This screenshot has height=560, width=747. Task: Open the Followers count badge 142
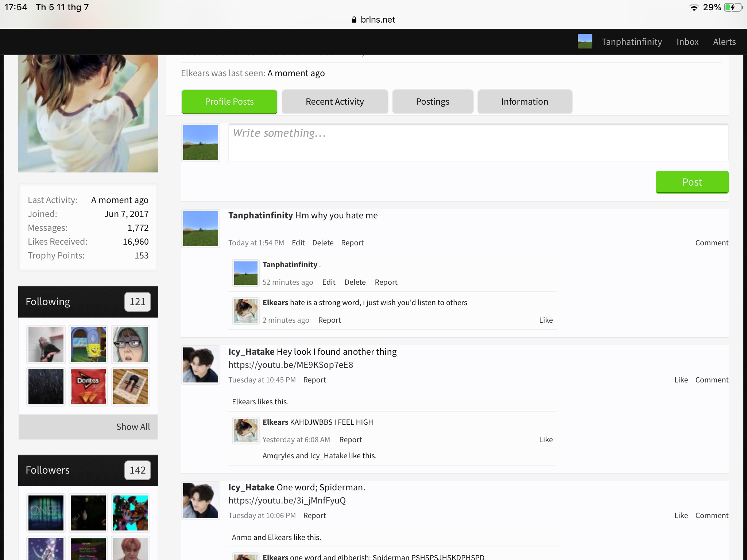click(x=138, y=470)
